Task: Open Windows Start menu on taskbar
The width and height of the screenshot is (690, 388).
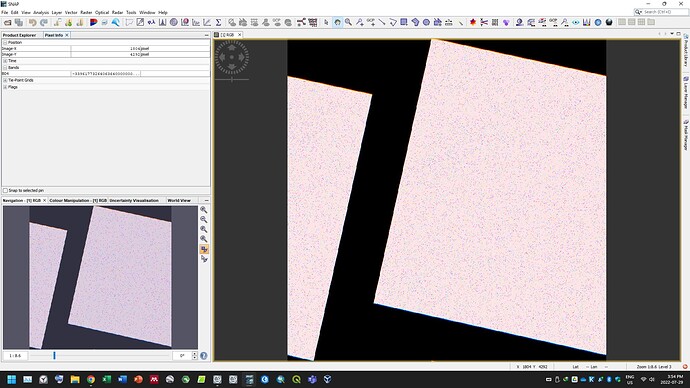Action: [x=11, y=379]
